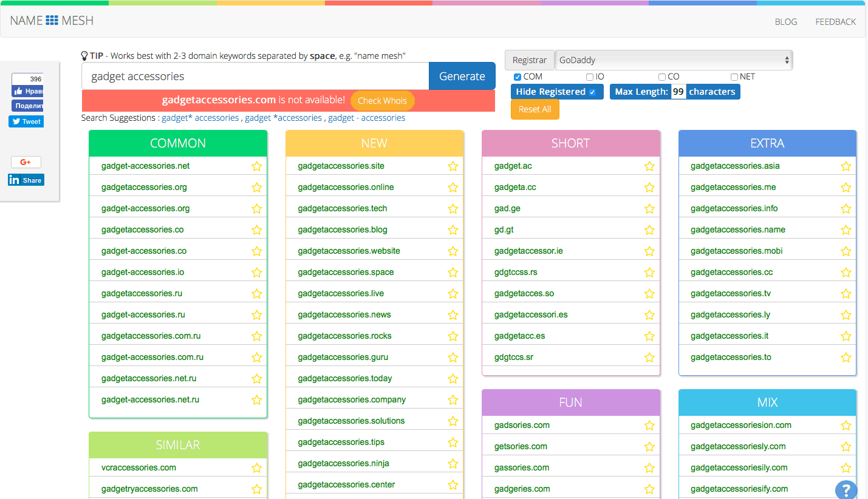The image size is (868, 499).
Task: Open the LinkedIn Share option
Action: tap(26, 180)
